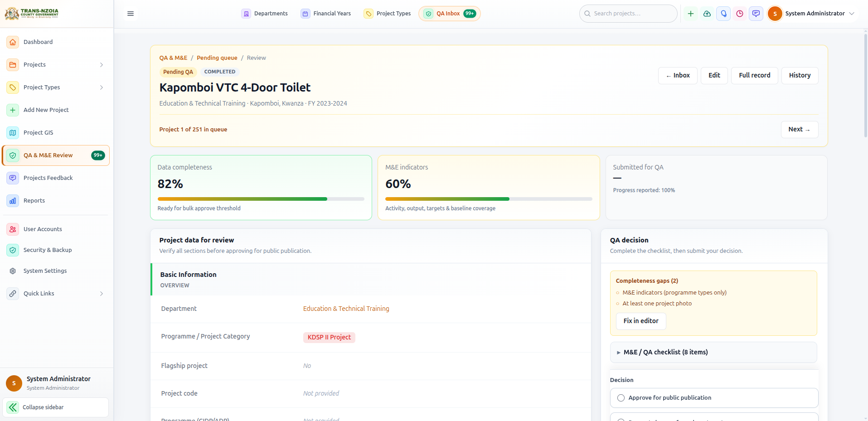Open the Full record button
This screenshot has height=421, width=868.
754,76
